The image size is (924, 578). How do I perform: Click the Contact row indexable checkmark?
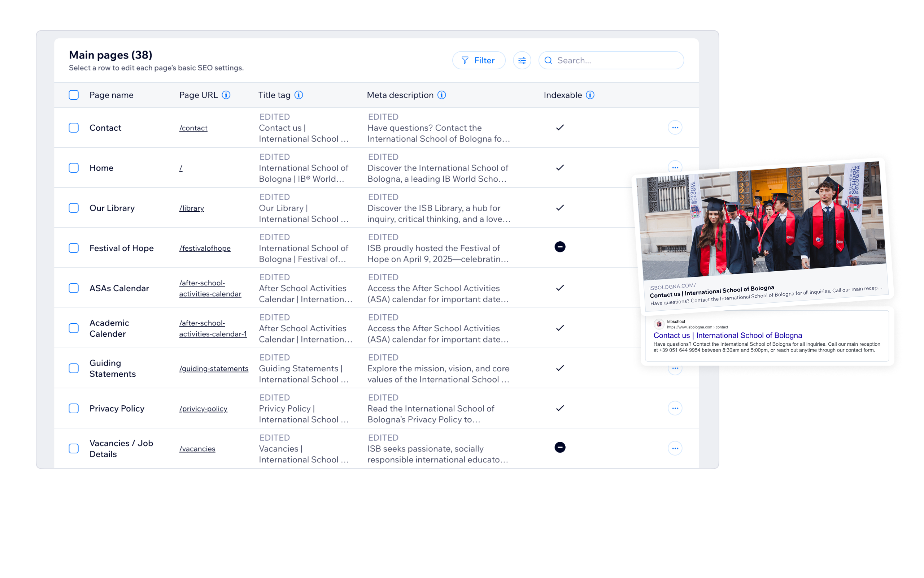[x=560, y=128]
